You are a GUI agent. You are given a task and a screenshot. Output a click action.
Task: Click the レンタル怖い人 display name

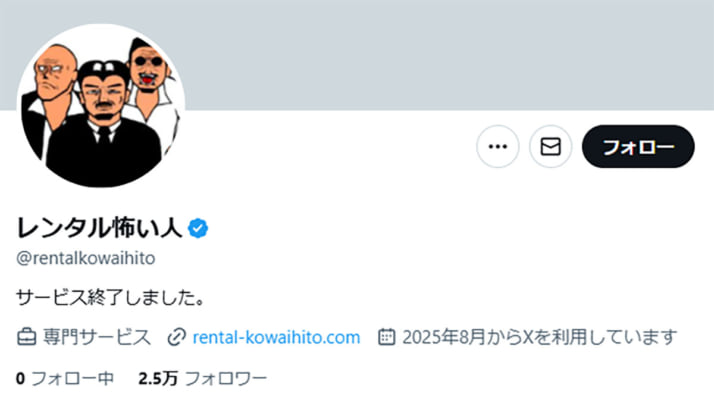[99, 228]
